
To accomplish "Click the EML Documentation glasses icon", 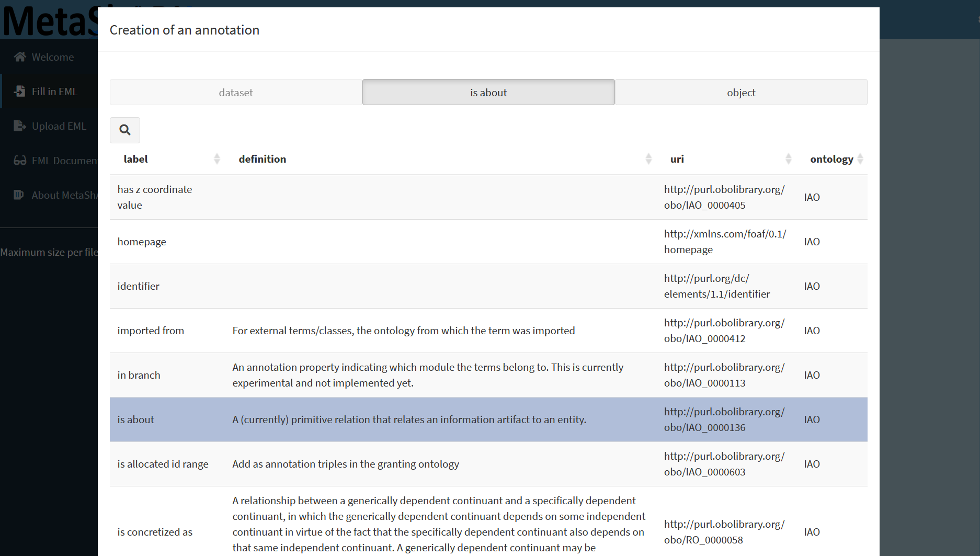I will click(x=20, y=160).
